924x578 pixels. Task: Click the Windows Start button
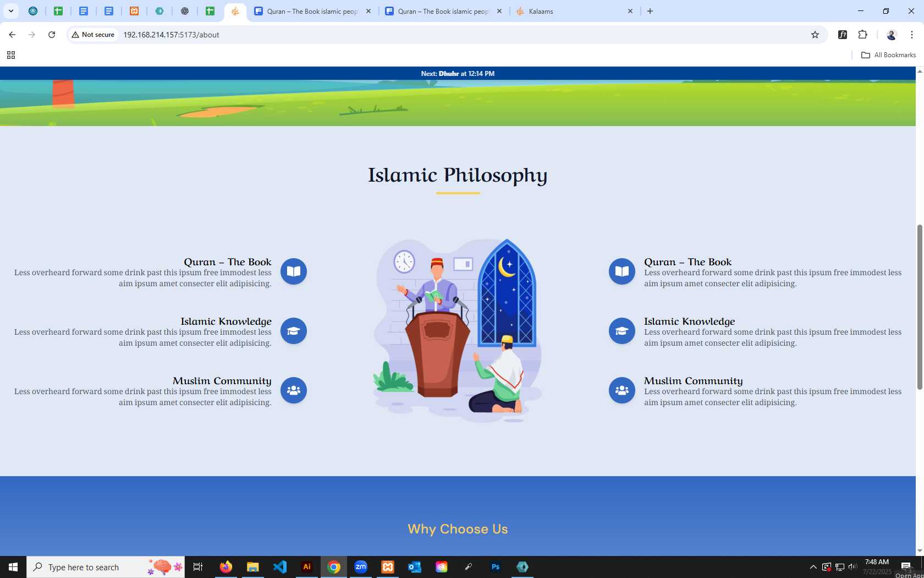coord(13,567)
